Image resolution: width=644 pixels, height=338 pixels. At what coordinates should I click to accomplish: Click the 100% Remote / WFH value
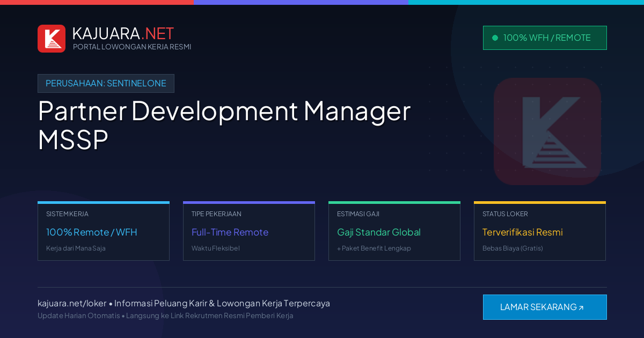(x=92, y=232)
